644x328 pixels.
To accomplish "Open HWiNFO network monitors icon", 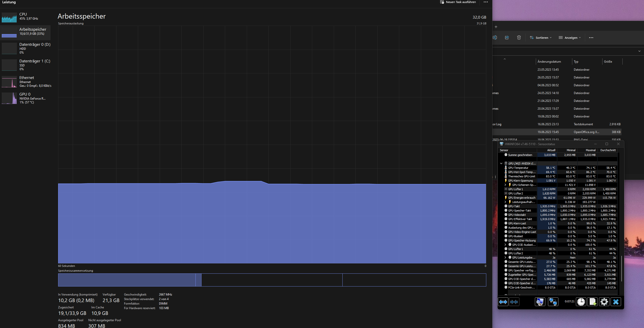I will [553, 302].
